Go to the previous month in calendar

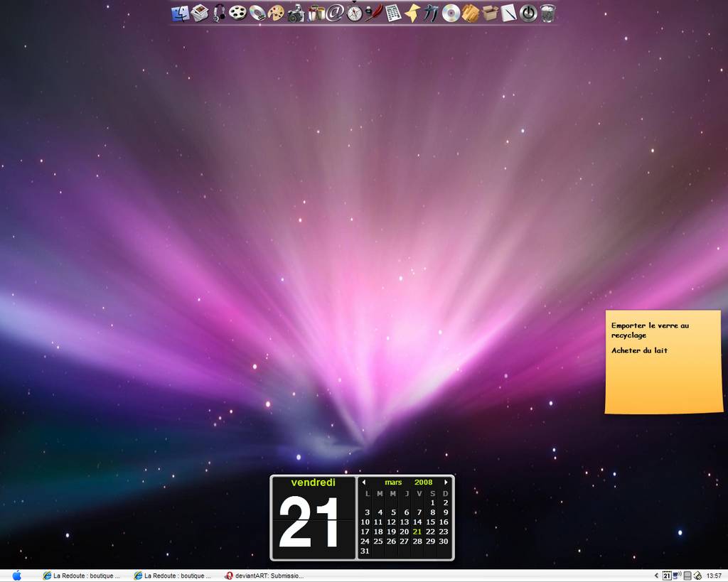(363, 483)
